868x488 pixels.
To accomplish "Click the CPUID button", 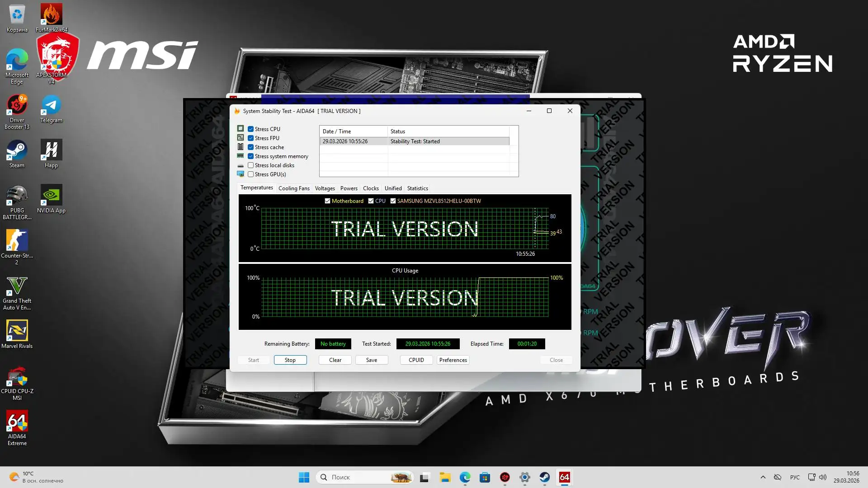I will [x=416, y=360].
